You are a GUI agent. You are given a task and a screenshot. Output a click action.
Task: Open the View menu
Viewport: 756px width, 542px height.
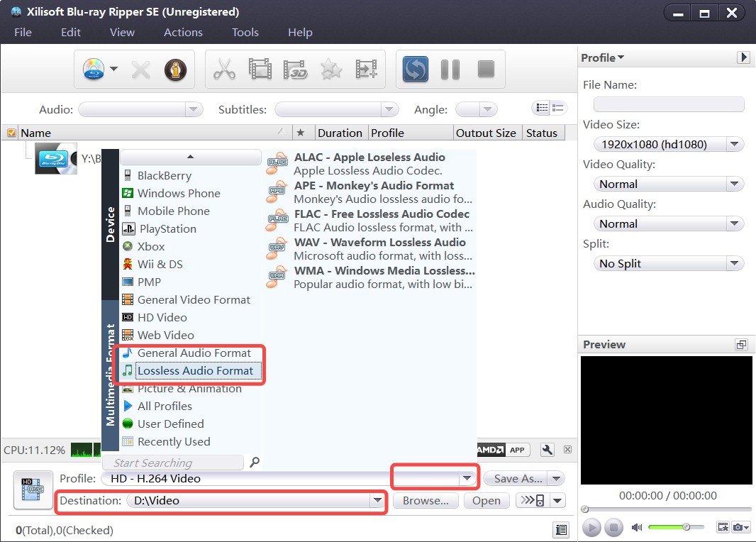coord(122,33)
